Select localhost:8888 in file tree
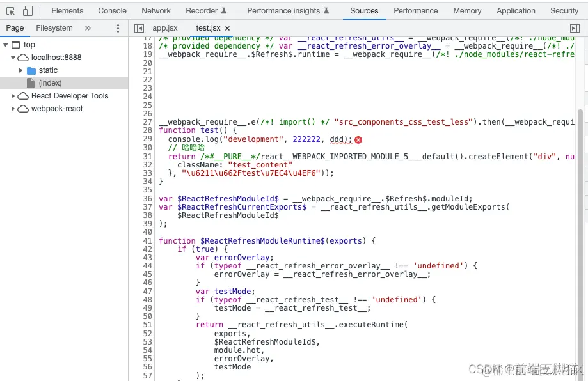This screenshot has width=588, height=381. [x=56, y=58]
